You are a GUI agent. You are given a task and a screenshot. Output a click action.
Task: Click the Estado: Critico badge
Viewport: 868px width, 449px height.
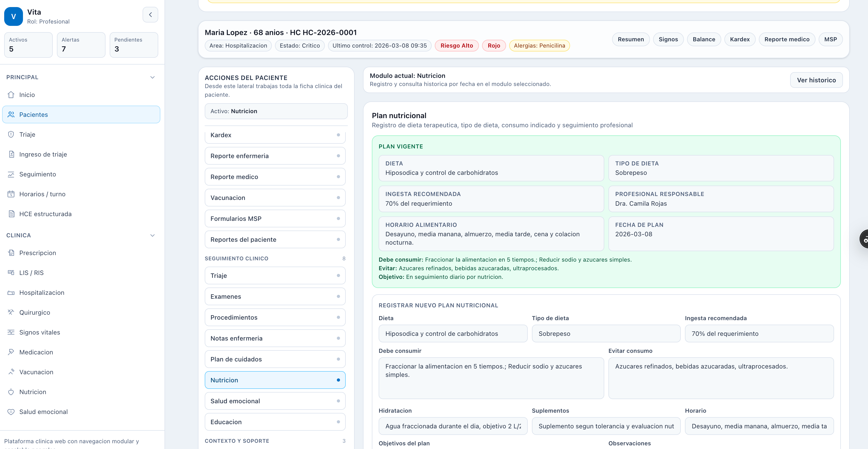tap(300, 46)
